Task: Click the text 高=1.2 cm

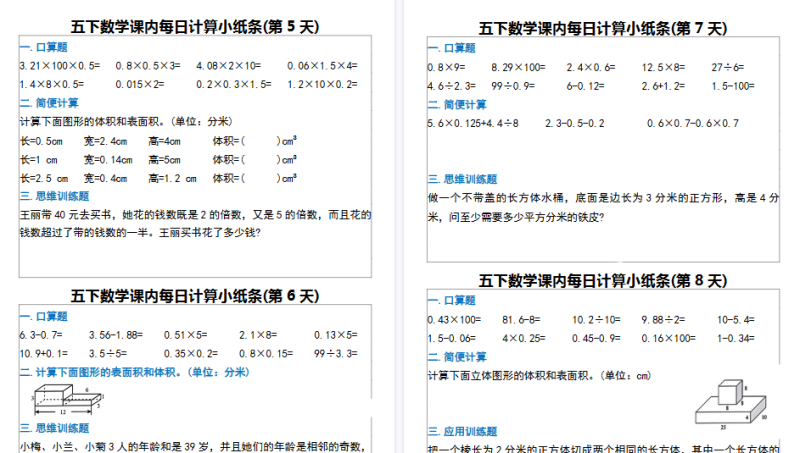Action: (172, 179)
